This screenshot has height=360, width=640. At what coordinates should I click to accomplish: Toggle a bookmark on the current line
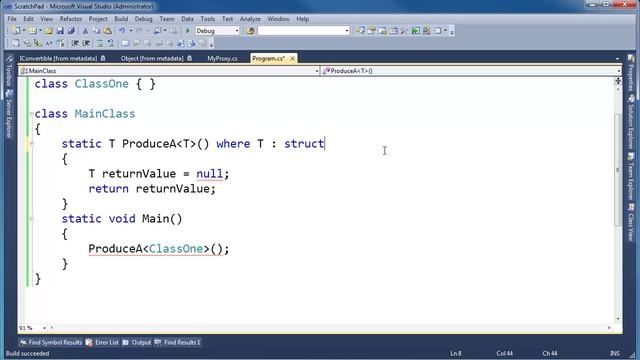(125, 43)
